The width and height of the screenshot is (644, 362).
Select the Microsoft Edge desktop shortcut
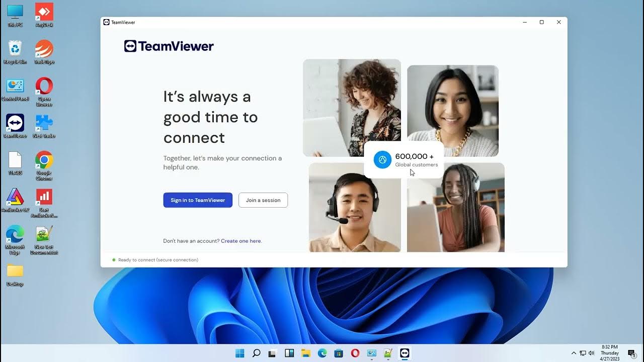(15, 240)
